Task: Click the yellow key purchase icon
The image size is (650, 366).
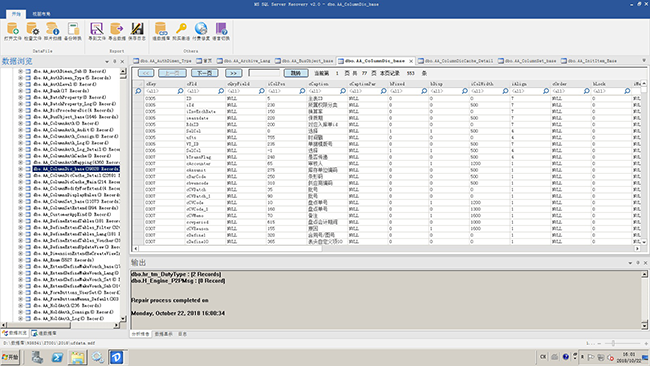Action: (181, 29)
